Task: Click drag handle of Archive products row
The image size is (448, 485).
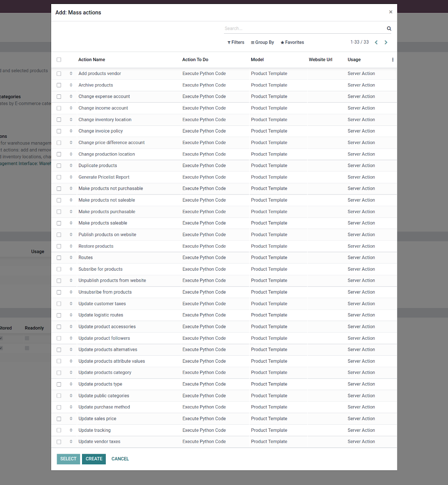Action: [71, 85]
